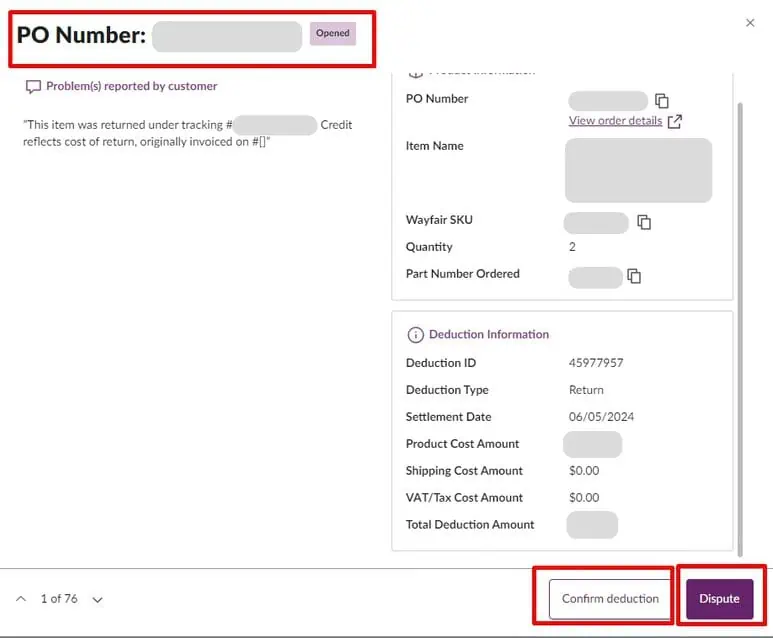Select the Quantity value 2
The height and width of the screenshot is (638, 773).
click(572, 247)
